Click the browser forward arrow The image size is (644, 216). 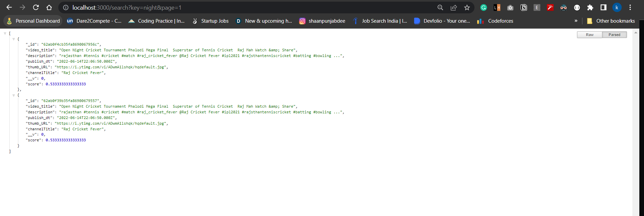click(x=22, y=7)
